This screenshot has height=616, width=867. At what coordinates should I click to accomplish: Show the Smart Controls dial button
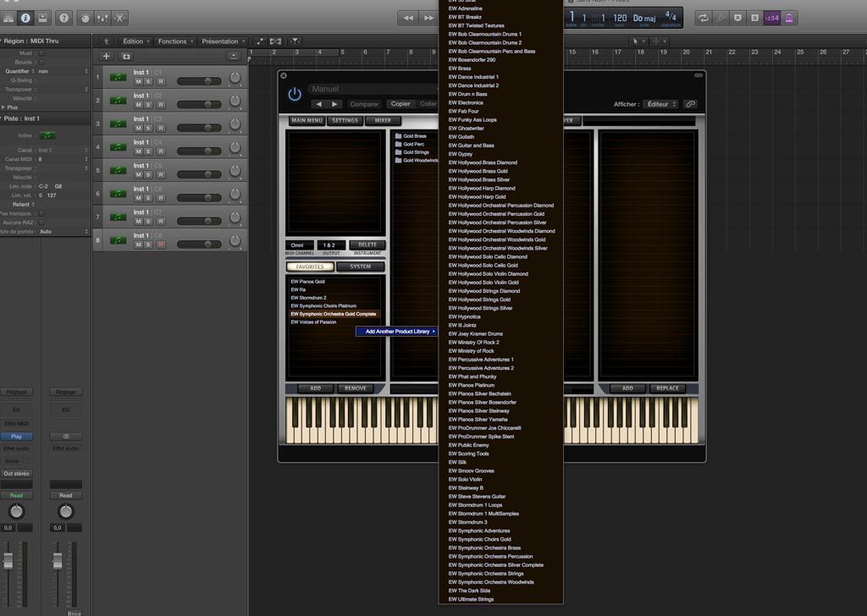(86, 19)
